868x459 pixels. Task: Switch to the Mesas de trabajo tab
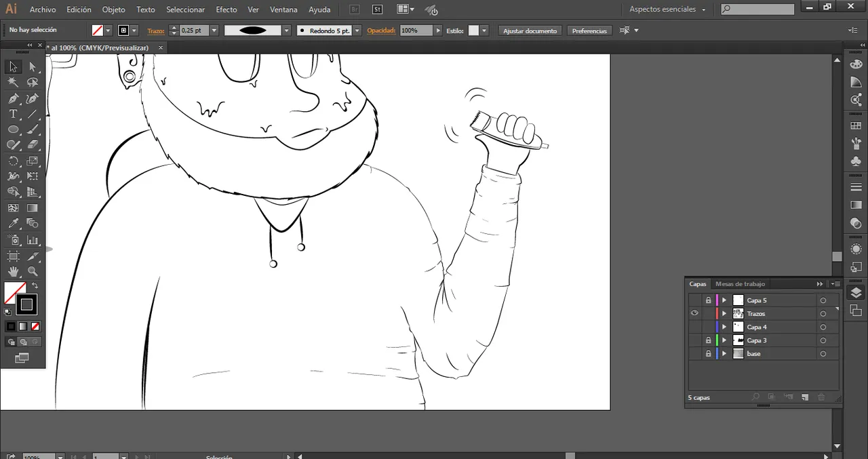click(x=740, y=284)
